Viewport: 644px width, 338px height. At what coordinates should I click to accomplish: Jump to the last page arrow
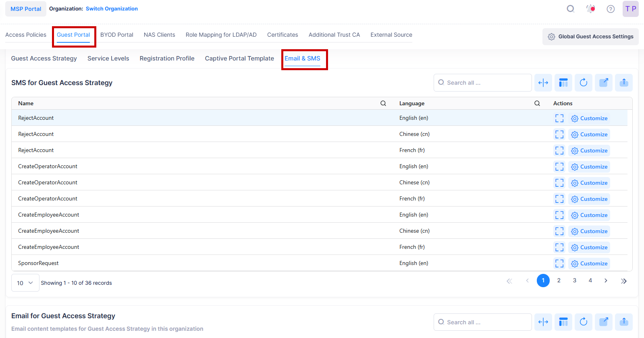623,281
